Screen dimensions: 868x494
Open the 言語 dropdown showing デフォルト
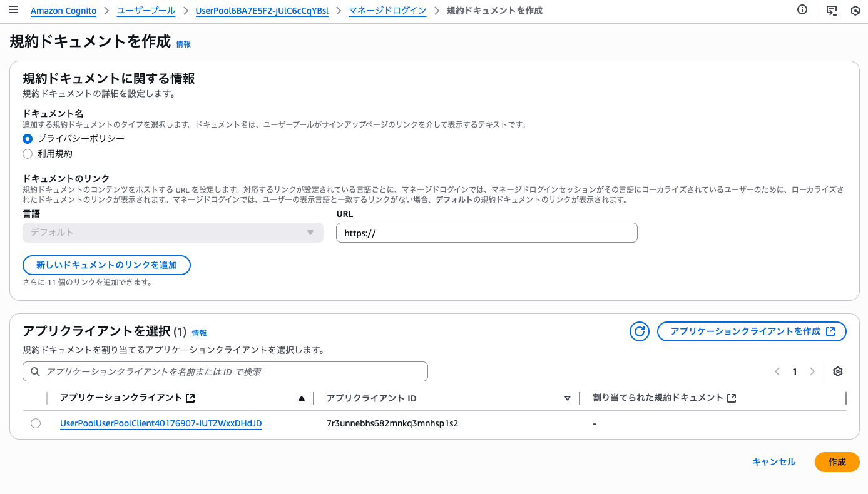tap(173, 233)
